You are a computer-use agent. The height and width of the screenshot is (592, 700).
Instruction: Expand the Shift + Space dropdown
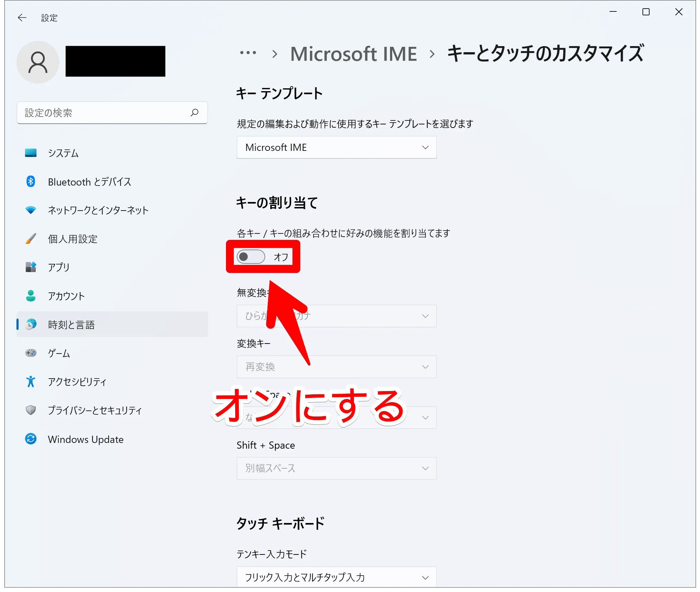(336, 468)
